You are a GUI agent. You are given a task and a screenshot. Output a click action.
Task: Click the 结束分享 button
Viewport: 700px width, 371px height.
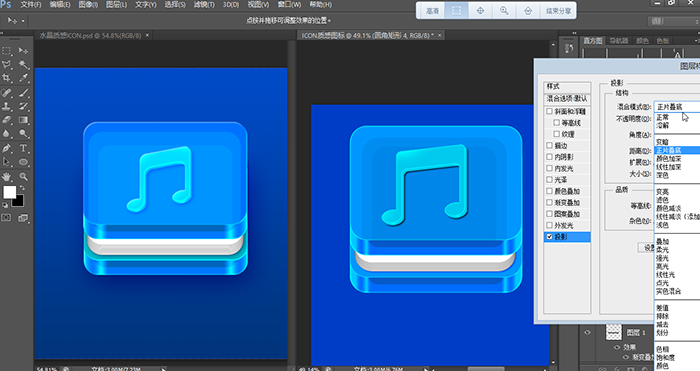(558, 11)
